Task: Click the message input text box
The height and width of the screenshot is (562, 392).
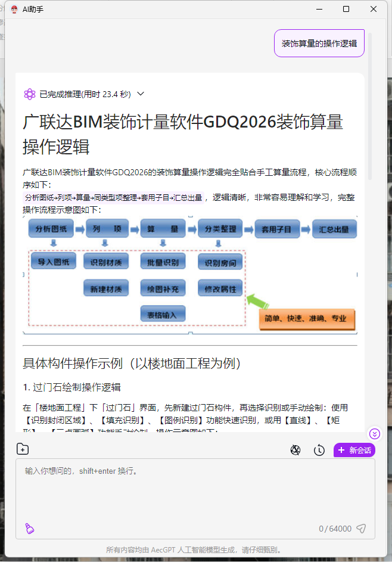Action: 195,499
